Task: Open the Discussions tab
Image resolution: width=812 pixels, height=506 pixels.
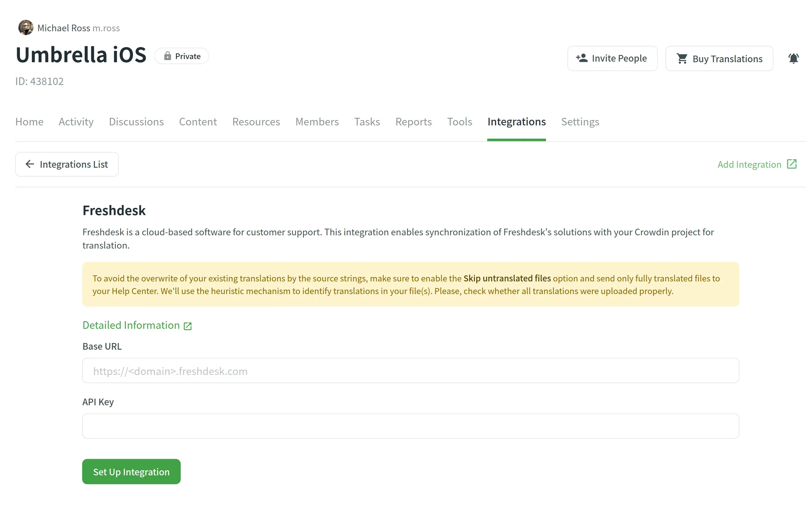Action: click(x=136, y=122)
